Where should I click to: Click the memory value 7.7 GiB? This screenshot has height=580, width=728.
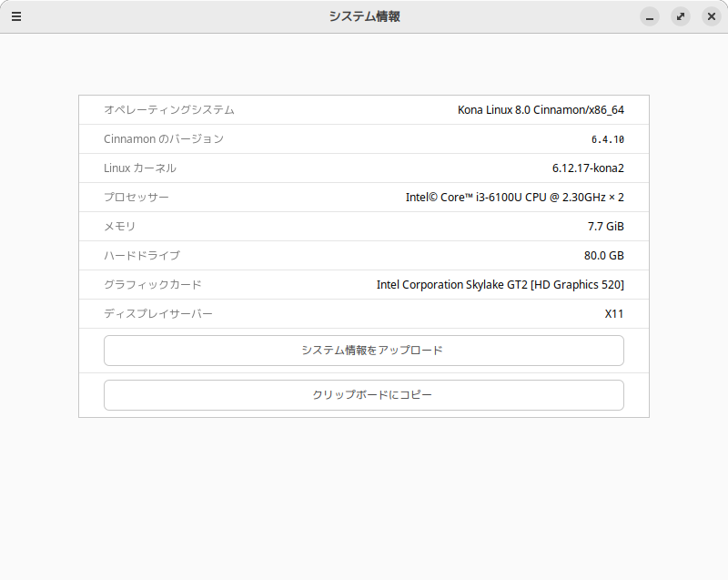[x=605, y=227]
